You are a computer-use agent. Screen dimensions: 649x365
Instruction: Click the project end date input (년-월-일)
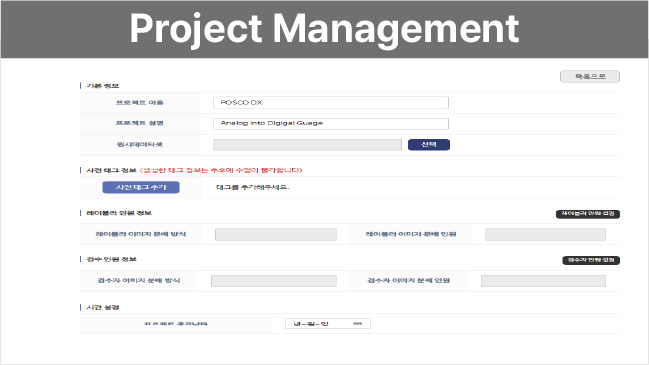point(328,324)
